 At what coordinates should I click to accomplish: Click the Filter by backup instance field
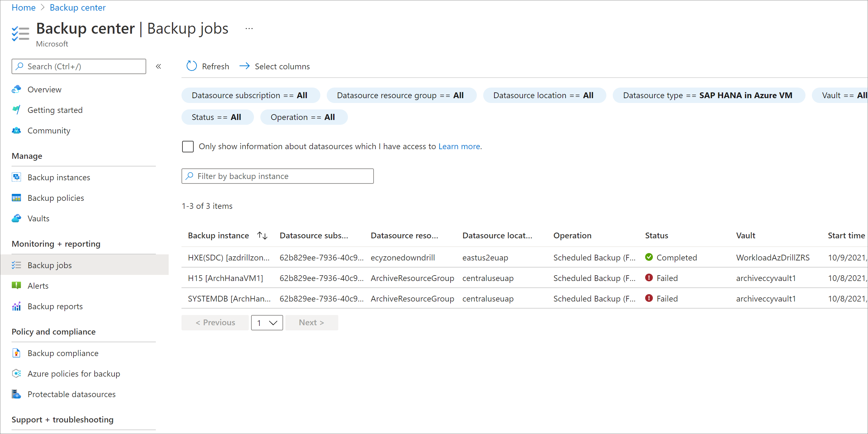click(277, 176)
